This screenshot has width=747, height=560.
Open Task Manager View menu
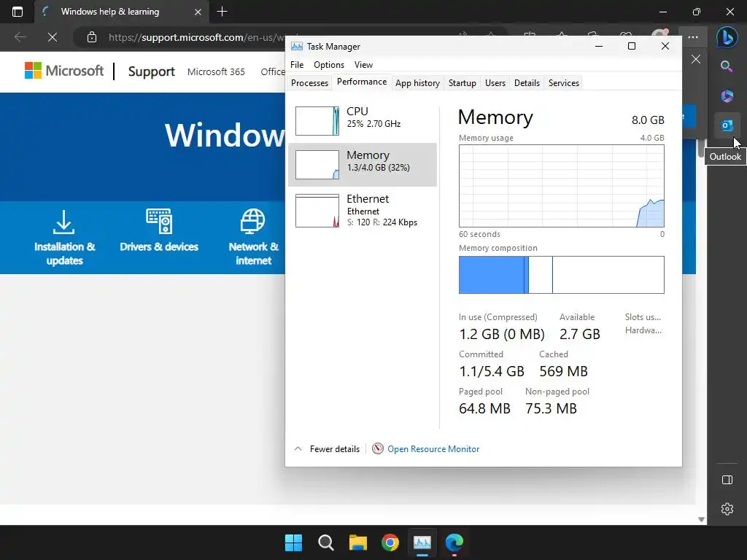click(363, 65)
